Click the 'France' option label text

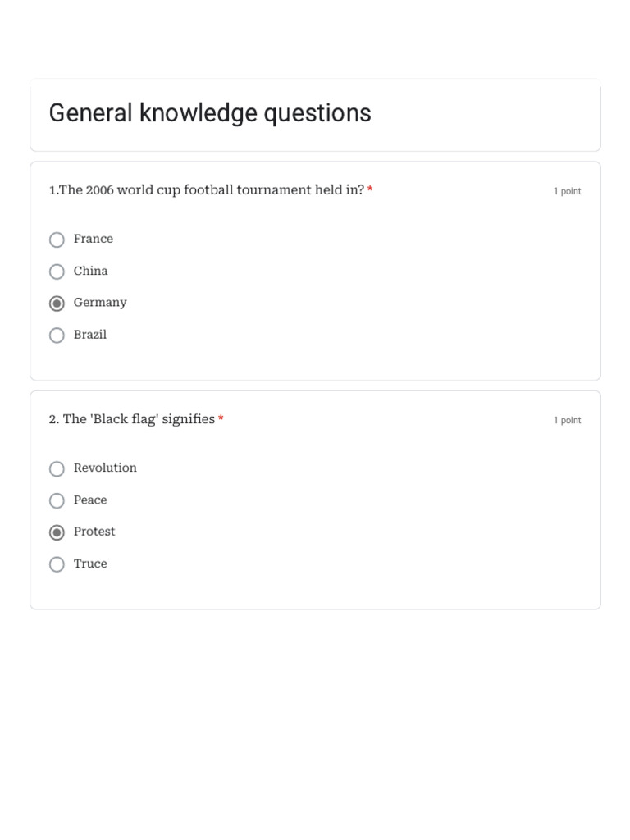(x=94, y=239)
